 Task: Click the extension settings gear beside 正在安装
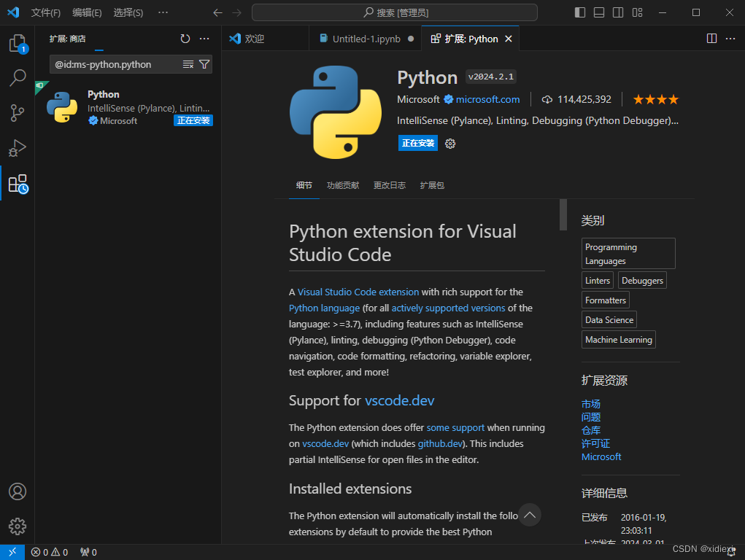pos(450,144)
